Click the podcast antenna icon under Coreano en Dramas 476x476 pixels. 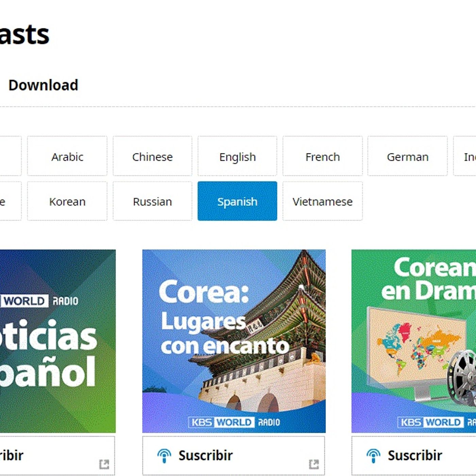click(x=374, y=456)
